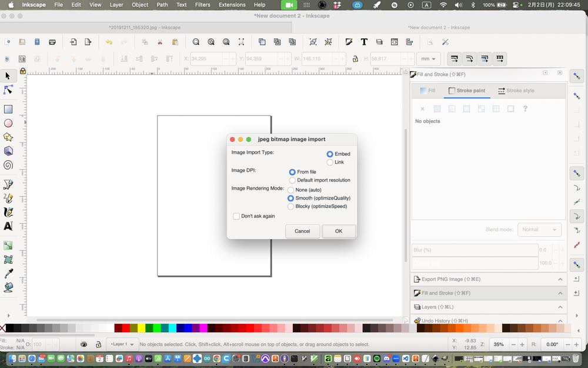Toggle layer visibility eye in status bar
This screenshot has height=368, width=588.
tap(83, 344)
